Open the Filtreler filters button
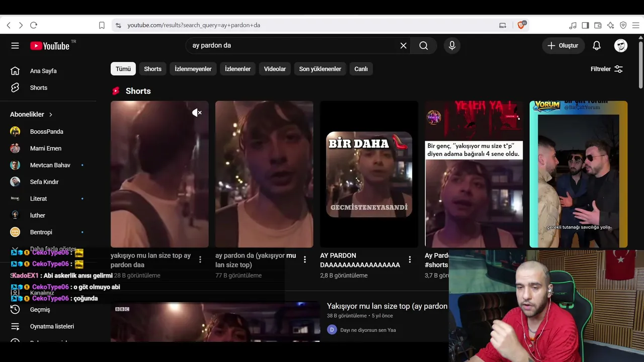The image size is (644, 362). click(607, 69)
